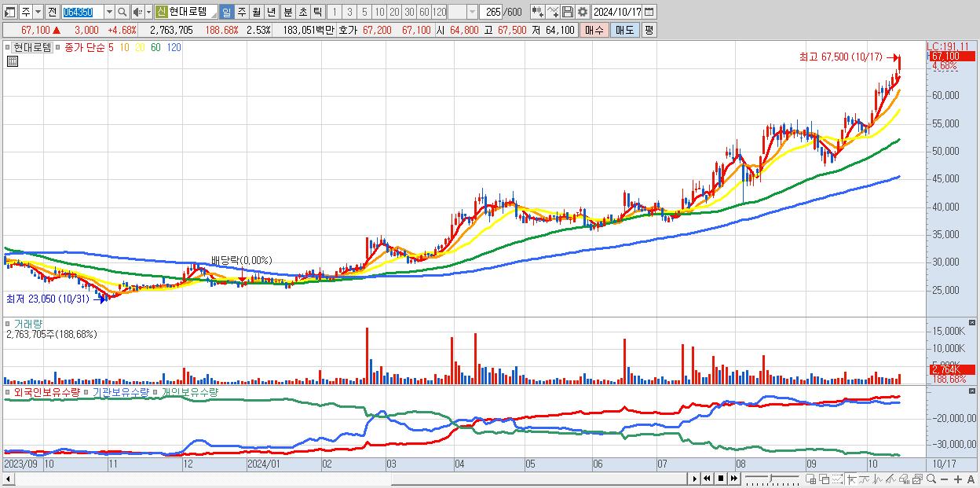980x488 pixels.
Task: Click the line chart tool icon
Action: point(553,12)
